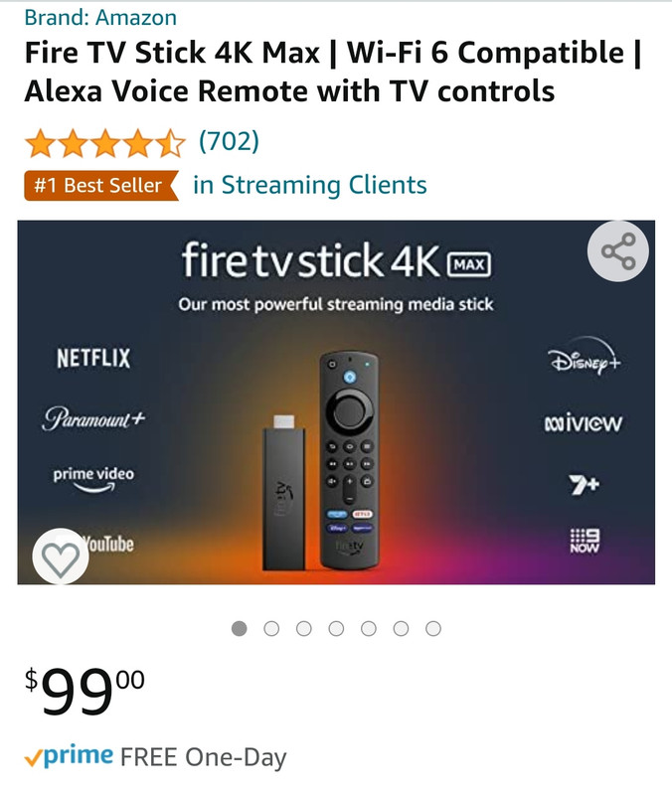
Task: Click the #1 Best Seller badge
Action: (101, 185)
